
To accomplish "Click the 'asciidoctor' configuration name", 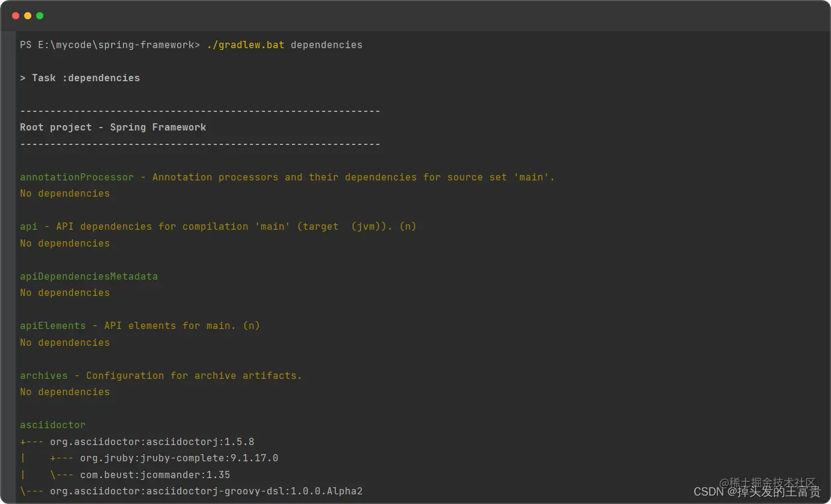I will click(x=53, y=425).
